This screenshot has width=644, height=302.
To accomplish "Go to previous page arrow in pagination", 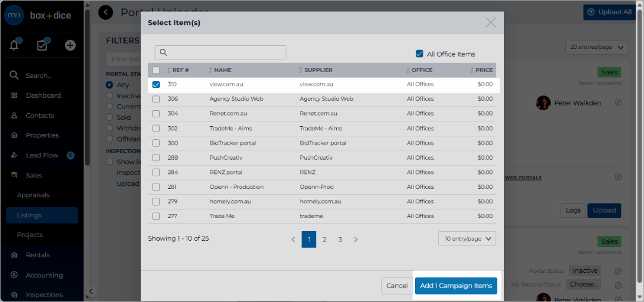I will pyautogui.click(x=293, y=239).
